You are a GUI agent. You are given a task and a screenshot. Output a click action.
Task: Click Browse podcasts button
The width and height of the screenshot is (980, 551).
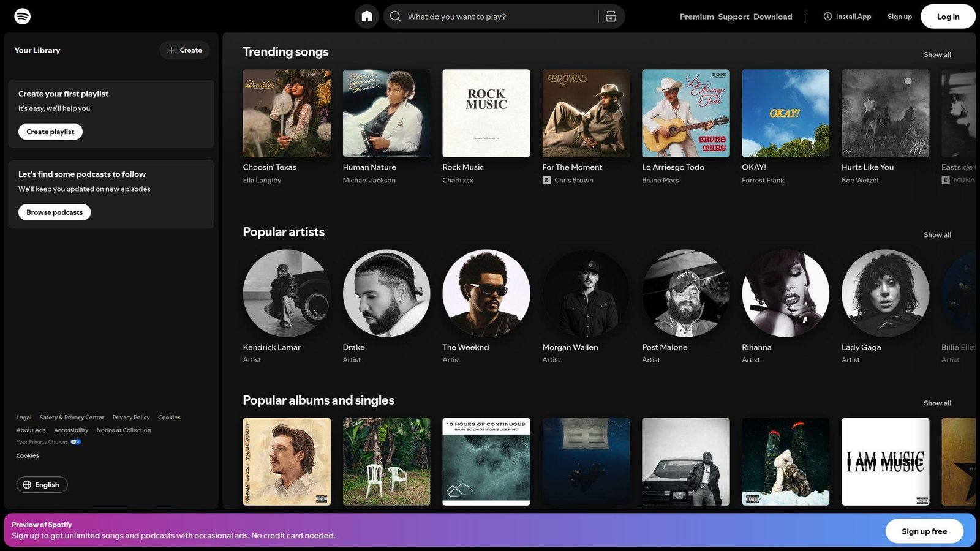point(55,212)
